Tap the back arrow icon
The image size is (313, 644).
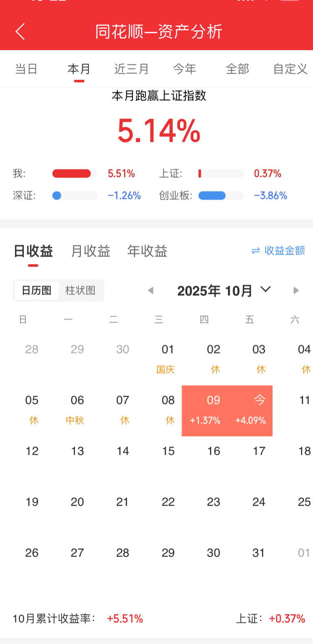20,31
